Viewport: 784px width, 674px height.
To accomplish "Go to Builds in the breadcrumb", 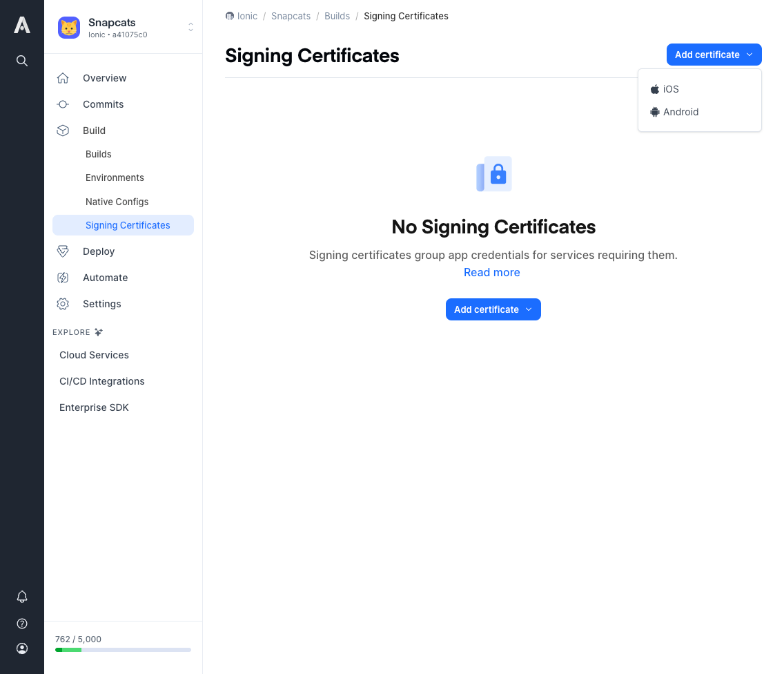I will 337,16.
